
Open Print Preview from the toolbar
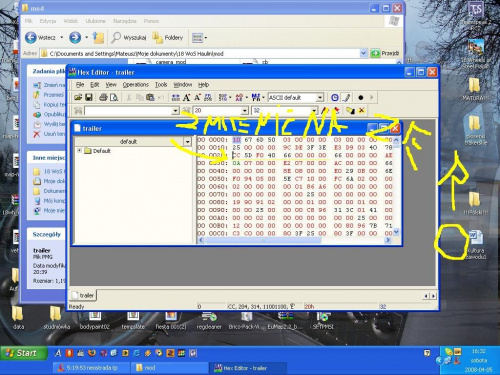click(114, 97)
